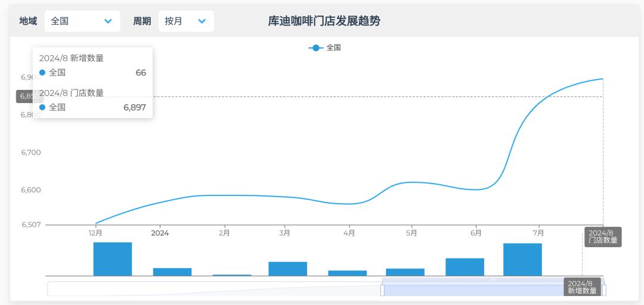This screenshot has width=644, height=305.
Task: Click the 7月 new-store bar
Action: [x=522, y=260]
